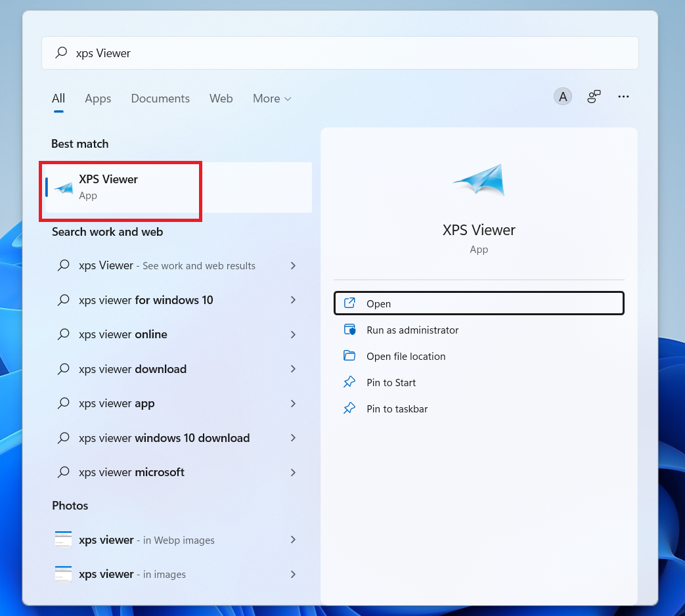Expand chevron for 'xps viewer online'
This screenshot has width=685, height=616.
pyautogui.click(x=293, y=334)
